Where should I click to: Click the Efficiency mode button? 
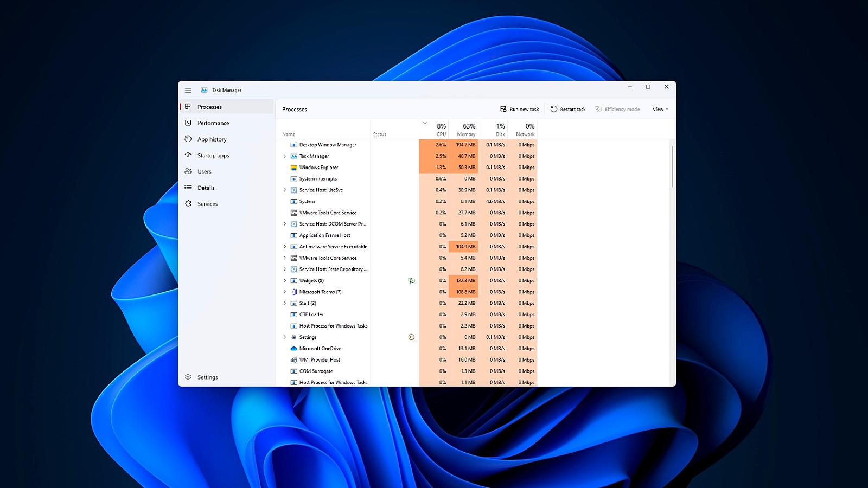pyautogui.click(x=617, y=109)
